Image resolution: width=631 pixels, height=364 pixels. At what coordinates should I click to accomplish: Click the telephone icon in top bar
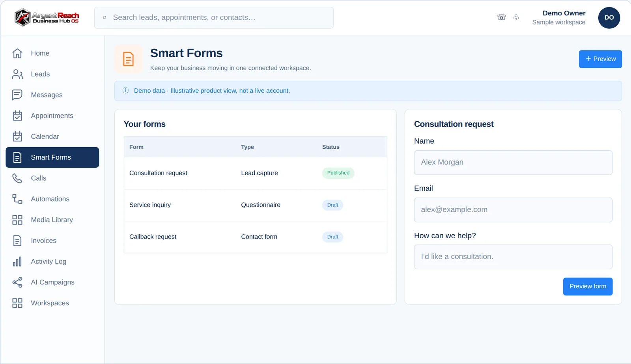(x=502, y=17)
